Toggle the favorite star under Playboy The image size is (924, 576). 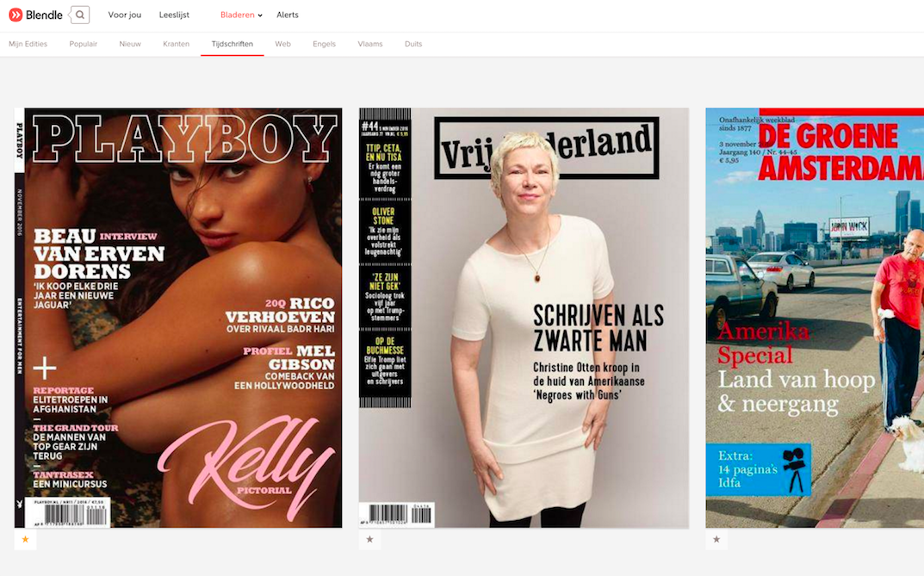point(25,539)
